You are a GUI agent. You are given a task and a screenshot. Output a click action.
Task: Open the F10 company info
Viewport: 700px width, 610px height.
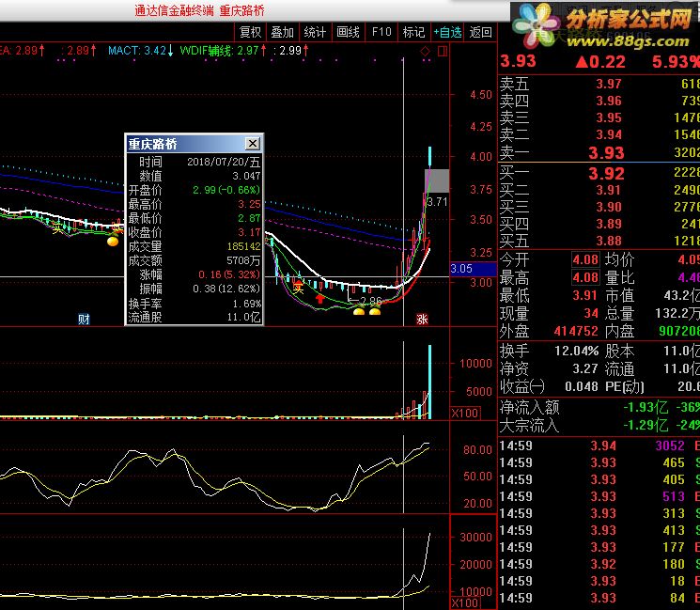coord(381,32)
